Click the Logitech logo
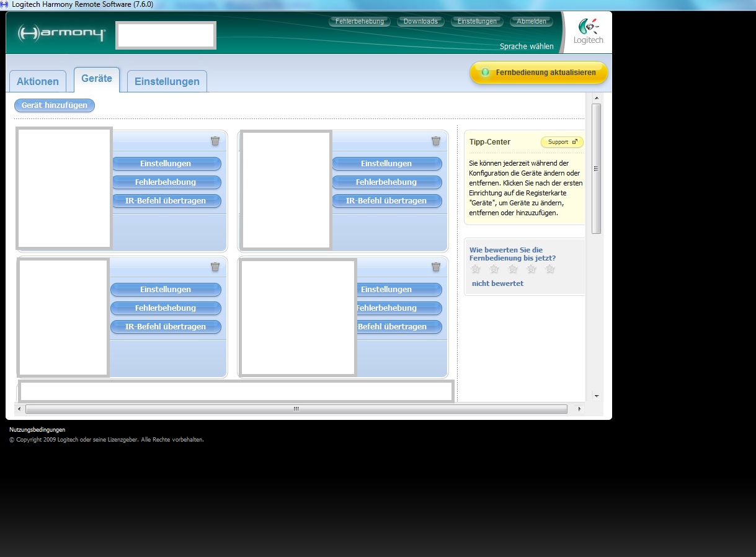The image size is (756, 557). click(588, 32)
